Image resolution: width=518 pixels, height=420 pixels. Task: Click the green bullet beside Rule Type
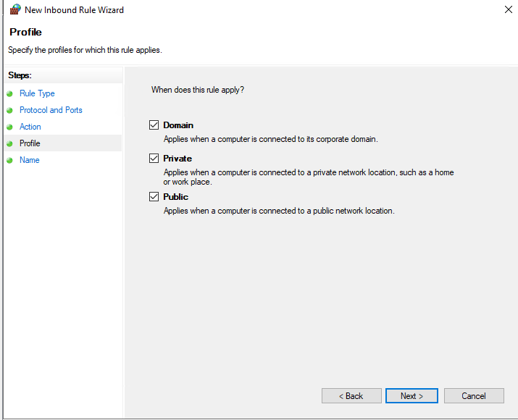[x=9, y=94]
